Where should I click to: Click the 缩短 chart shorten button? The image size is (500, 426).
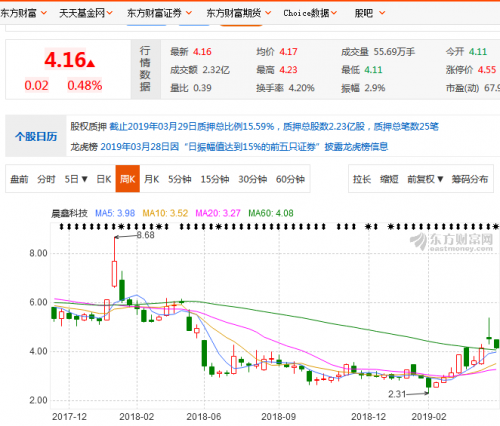point(389,179)
